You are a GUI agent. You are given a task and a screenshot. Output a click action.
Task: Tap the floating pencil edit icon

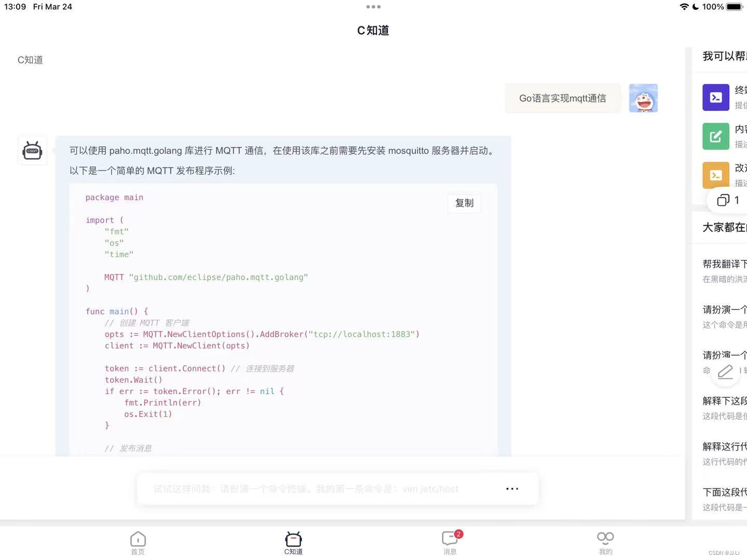pos(725,371)
